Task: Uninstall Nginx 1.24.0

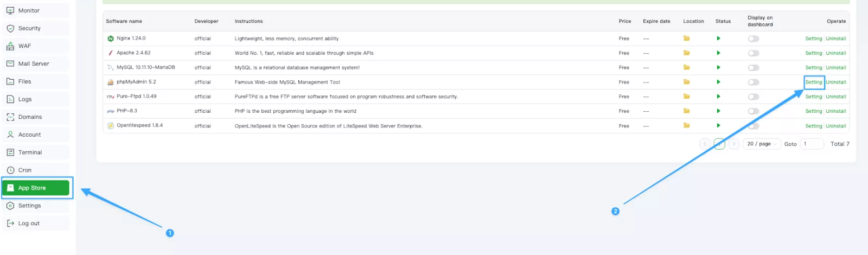Action: pos(836,39)
